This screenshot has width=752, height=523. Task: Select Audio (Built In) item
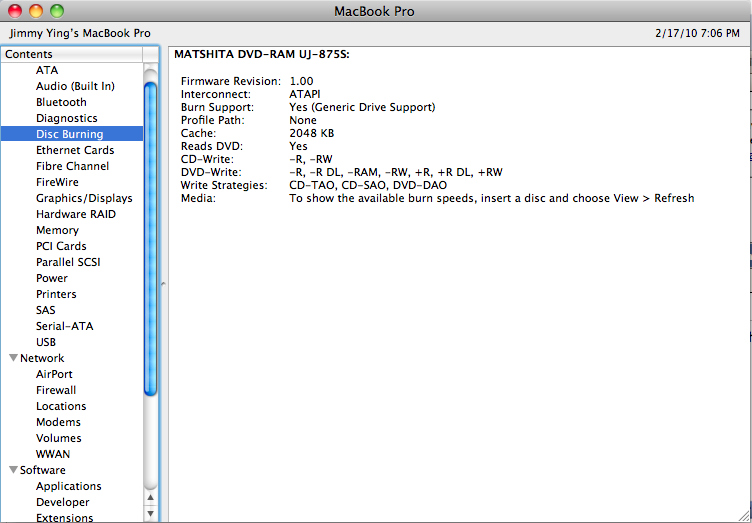pyautogui.click(x=75, y=86)
